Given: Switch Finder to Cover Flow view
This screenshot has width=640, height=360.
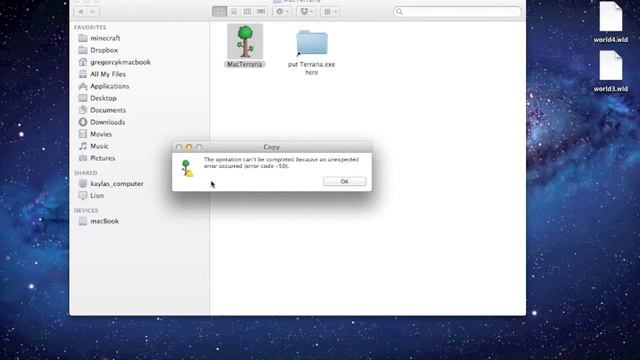Looking at the screenshot, I should [261, 11].
